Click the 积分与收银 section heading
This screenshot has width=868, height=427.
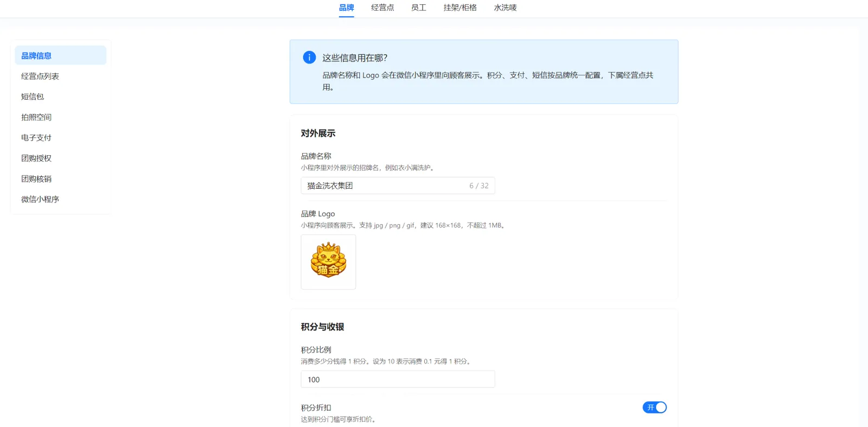point(322,327)
